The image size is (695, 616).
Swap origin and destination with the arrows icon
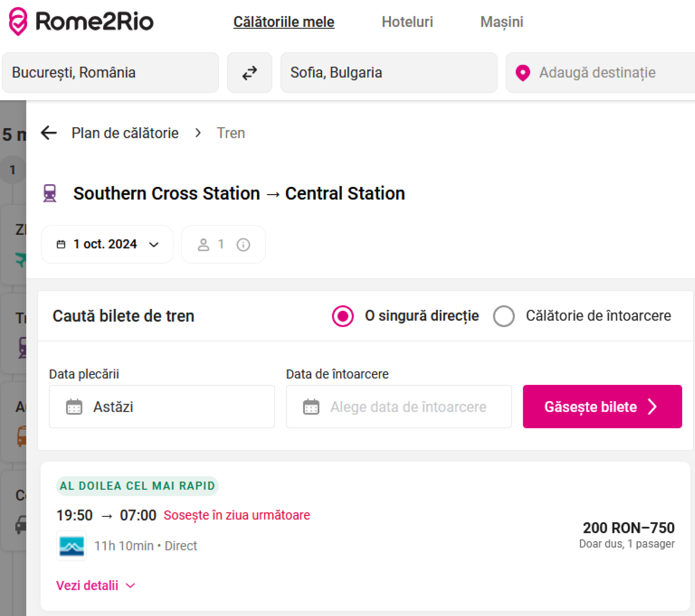[249, 73]
